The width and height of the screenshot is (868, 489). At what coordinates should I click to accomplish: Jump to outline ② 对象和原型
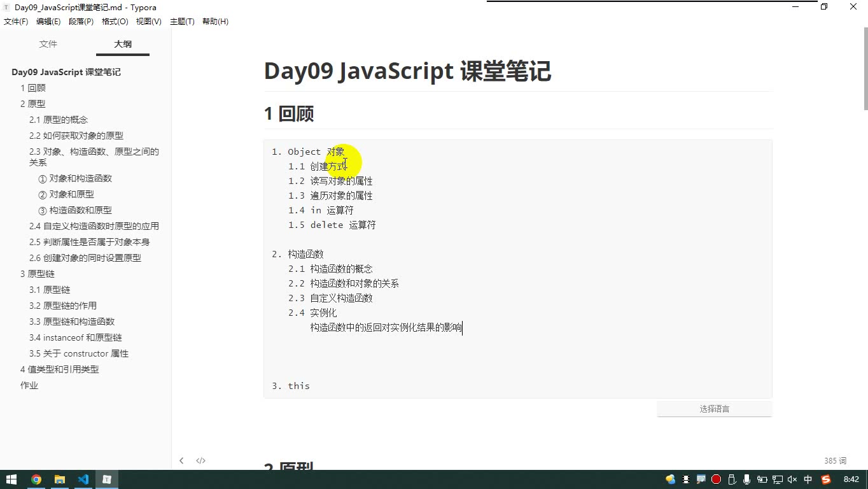coord(66,194)
